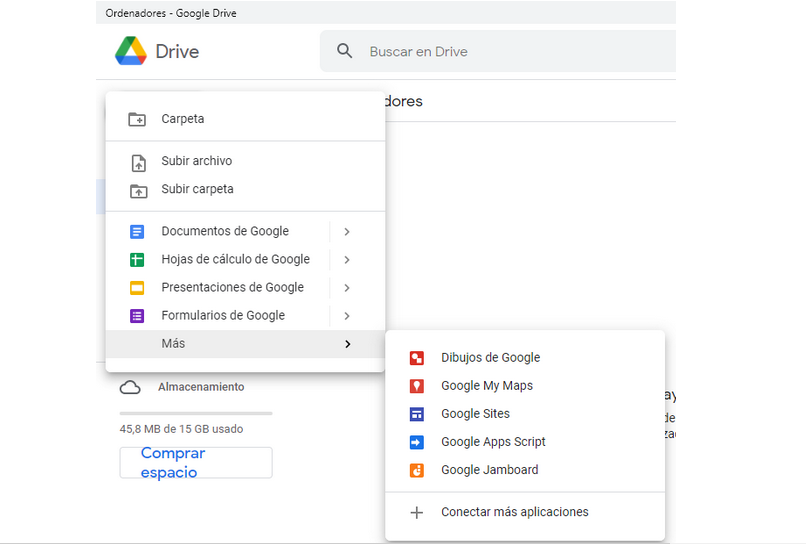
Task: Click the orange Google Jamboard icon
Action: click(x=416, y=470)
